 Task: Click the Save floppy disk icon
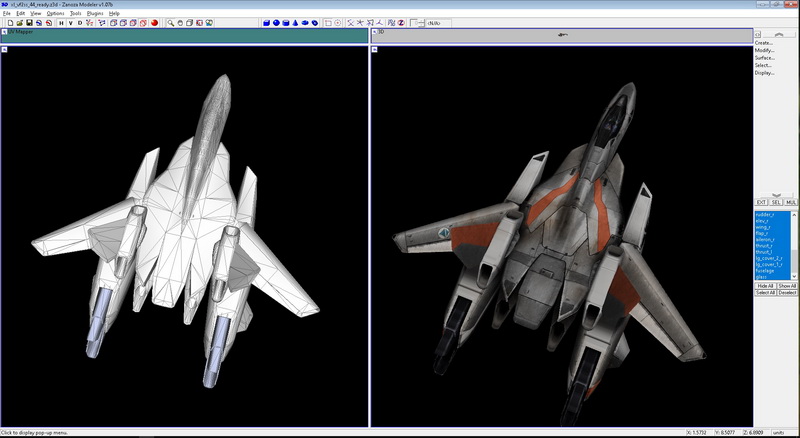pos(29,23)
